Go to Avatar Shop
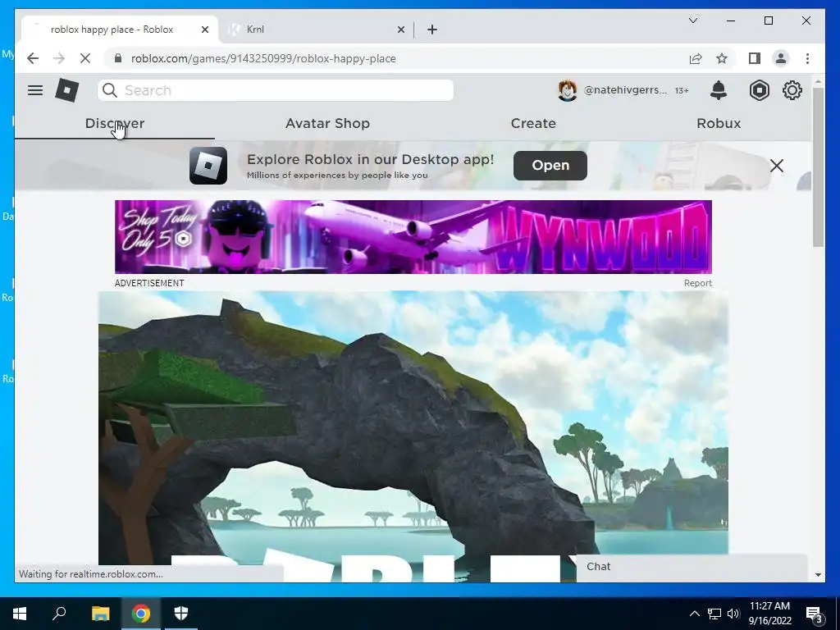This screenshot has height=630, width=840. (327, 123)
